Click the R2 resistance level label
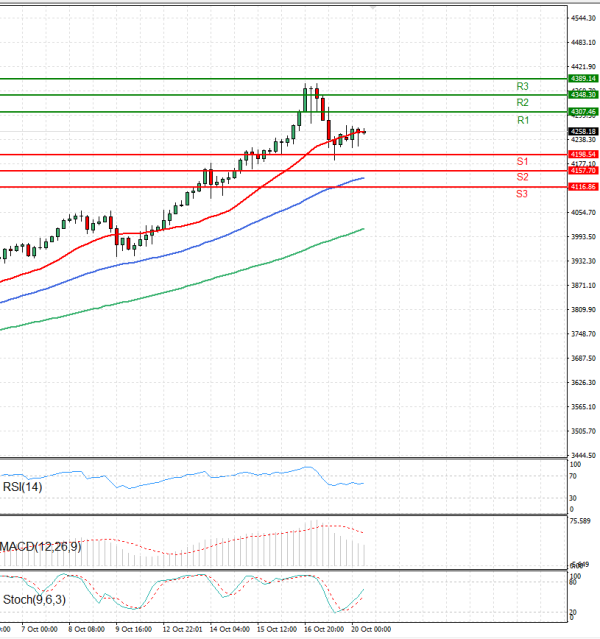This screenshot has height=639, width=600. [522, 103]
